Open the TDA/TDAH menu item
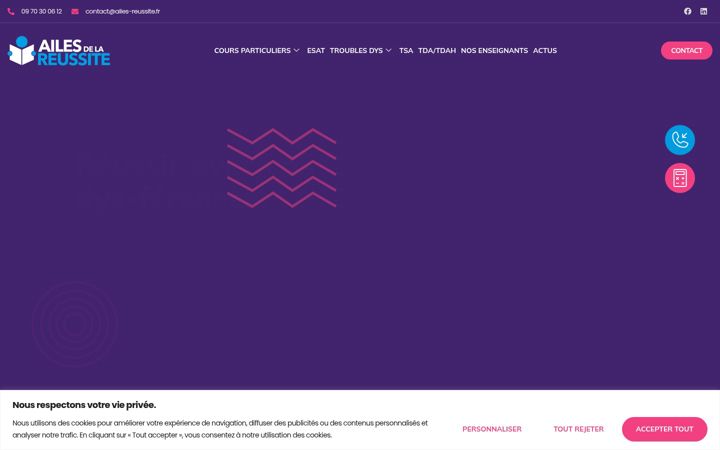Image resolution: width=720 pixels, height=450 pixels. point(437,51)
